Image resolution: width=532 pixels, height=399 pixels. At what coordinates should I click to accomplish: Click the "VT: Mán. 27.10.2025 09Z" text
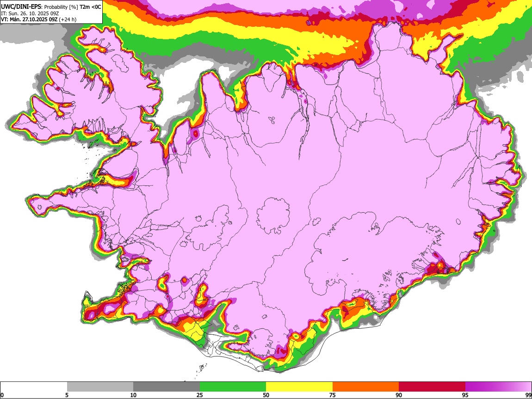pos(29,19)
